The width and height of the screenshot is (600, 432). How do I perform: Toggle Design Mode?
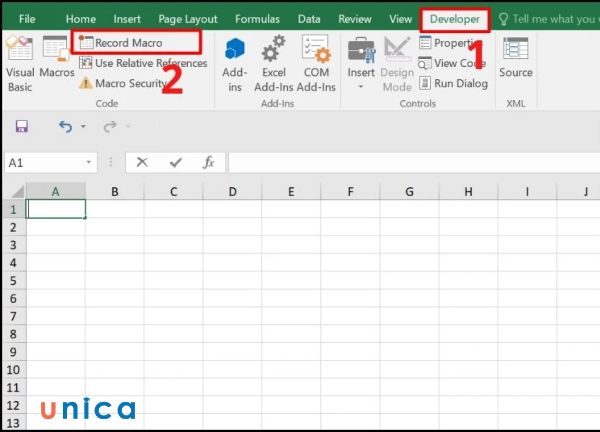click(x=397, y=64)
